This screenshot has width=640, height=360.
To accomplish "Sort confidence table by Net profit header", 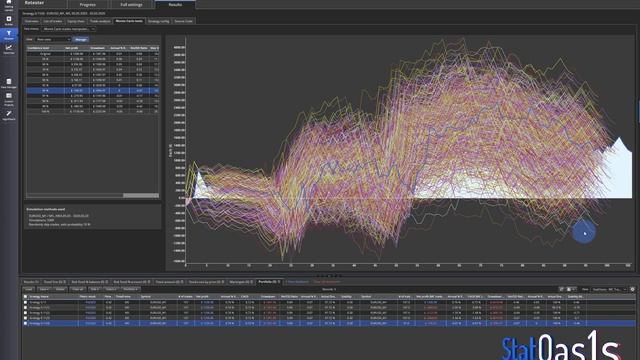I will [x=76, y=48].
